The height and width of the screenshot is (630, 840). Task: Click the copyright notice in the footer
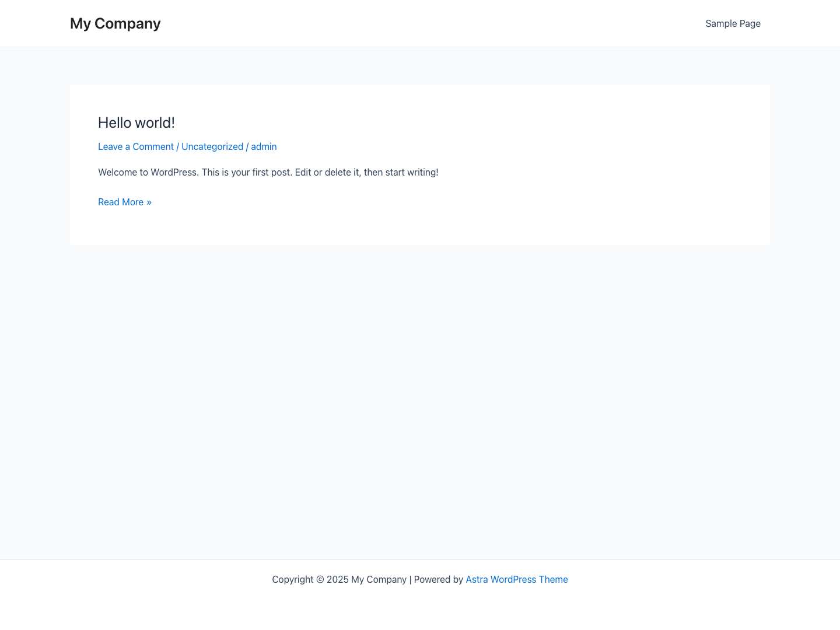pos(338,579)
